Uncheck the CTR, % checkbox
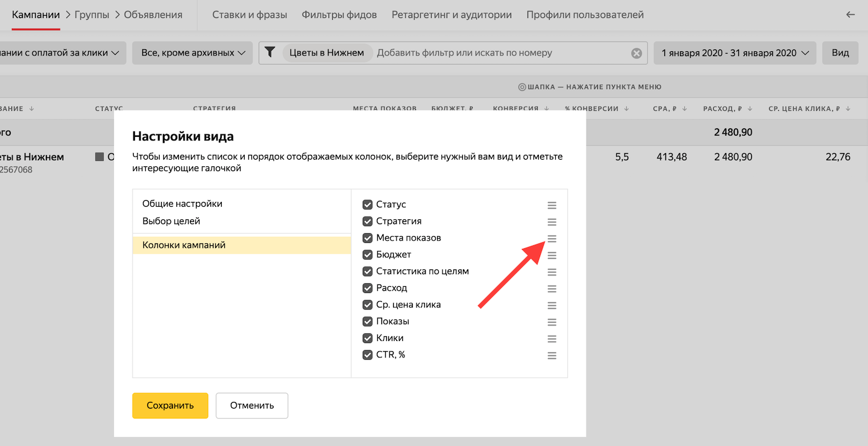 (367, 355)
